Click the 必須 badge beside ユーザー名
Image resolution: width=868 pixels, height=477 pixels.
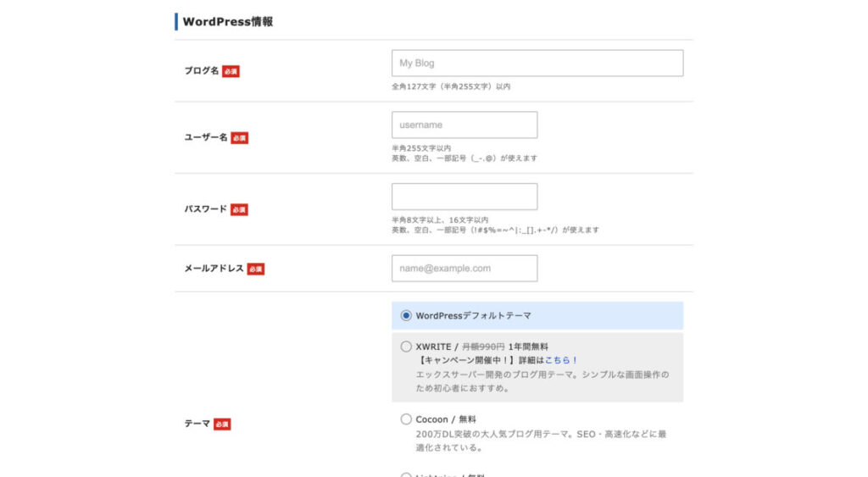click(x=239, y=138)
